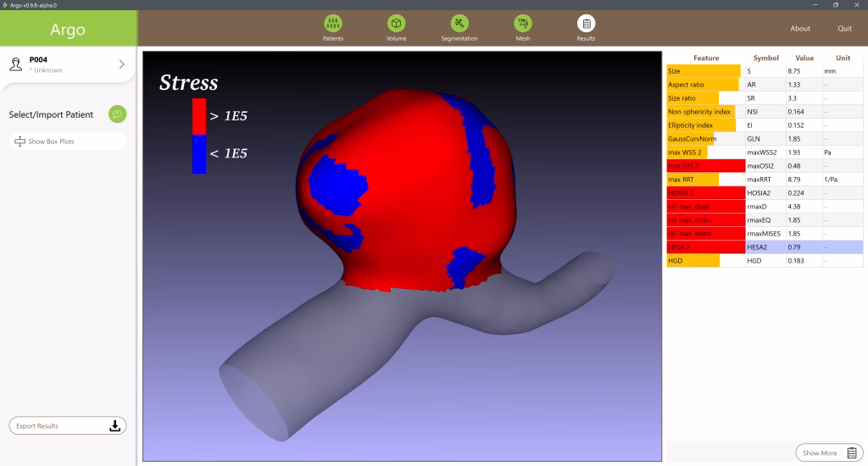This screenshot has width=868, height=466.
Task: Select the Non-sphericity index row
Action: (765, 112)
